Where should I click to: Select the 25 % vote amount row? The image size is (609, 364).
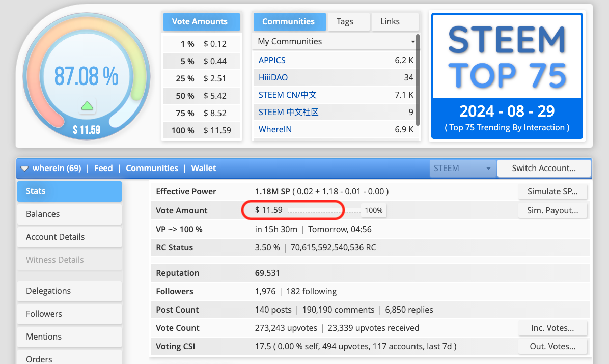pyautogui.click(x=202, y=78)
